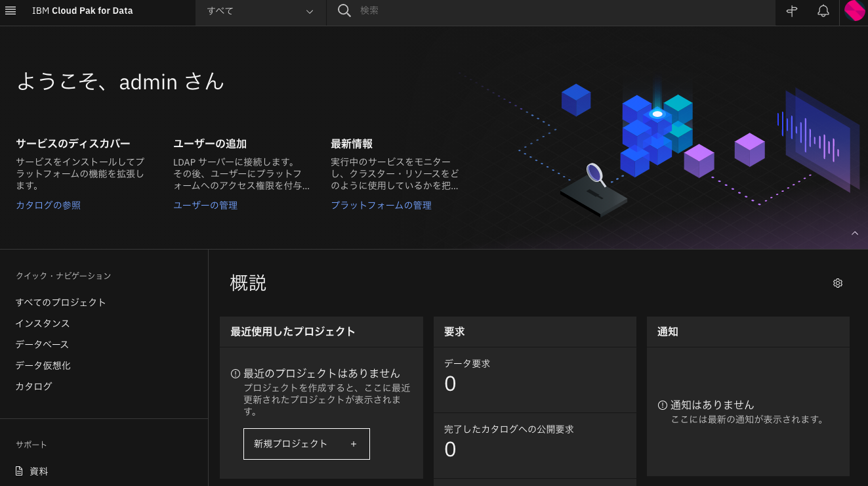Open データベース in quick navigation
Screen dimensions: 868x486
tap(43, 345)
